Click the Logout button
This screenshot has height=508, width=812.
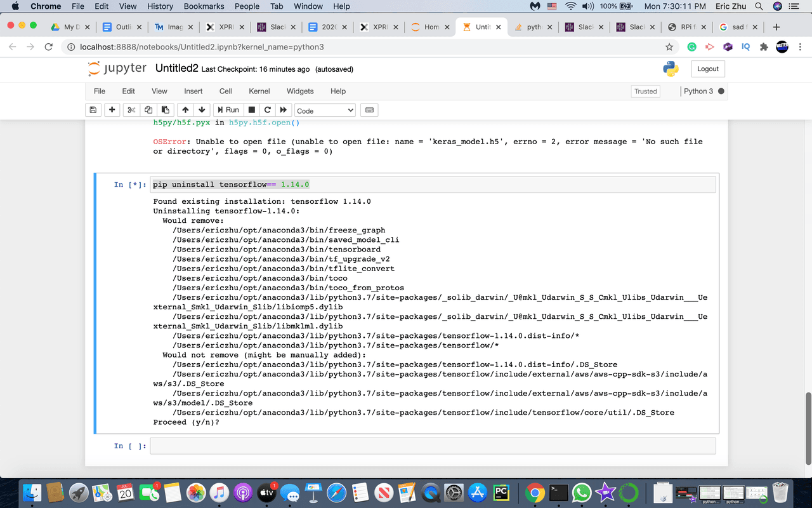point(708,69)
